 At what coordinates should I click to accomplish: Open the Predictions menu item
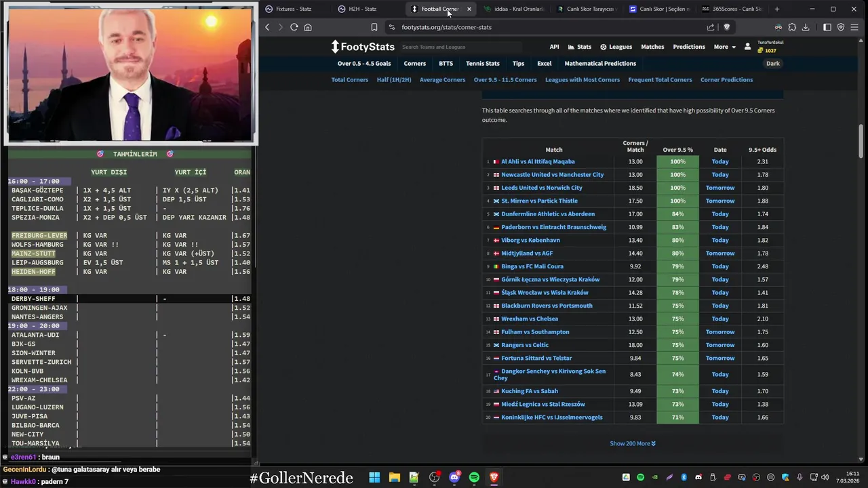pyautogui.click(x=689, y=47)
